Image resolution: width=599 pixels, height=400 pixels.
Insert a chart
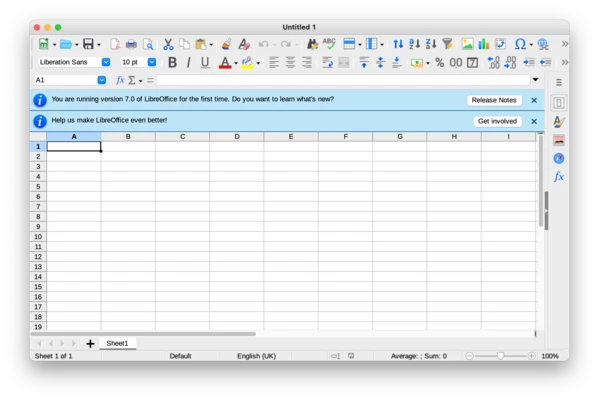(484, 44)
